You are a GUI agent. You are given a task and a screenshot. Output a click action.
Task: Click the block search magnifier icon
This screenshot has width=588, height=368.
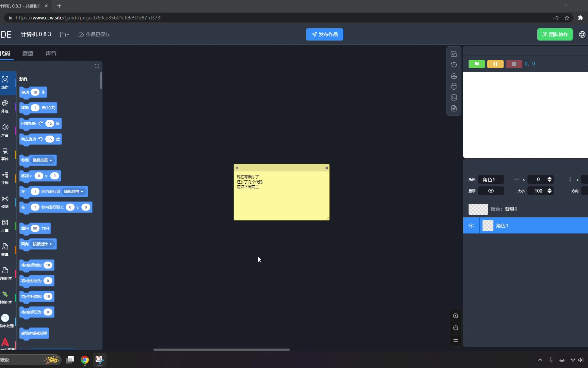pyautogui.click(x=97, y=66)
